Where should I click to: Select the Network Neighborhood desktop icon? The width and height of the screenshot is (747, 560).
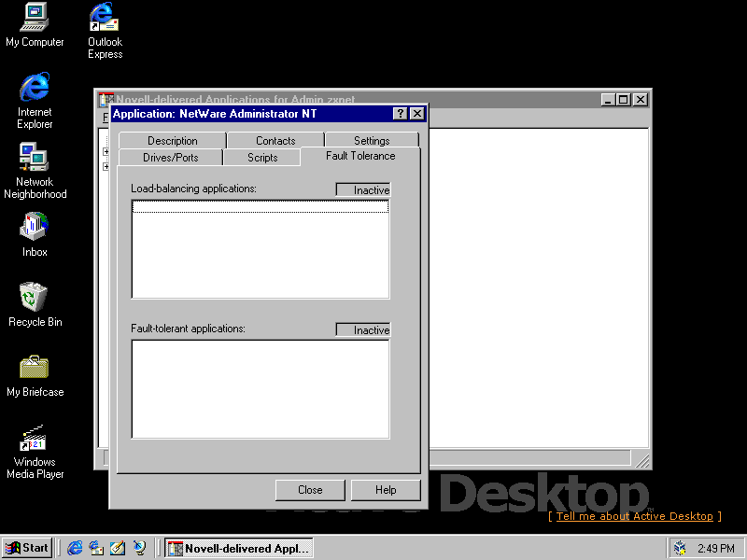coord(35,171)
